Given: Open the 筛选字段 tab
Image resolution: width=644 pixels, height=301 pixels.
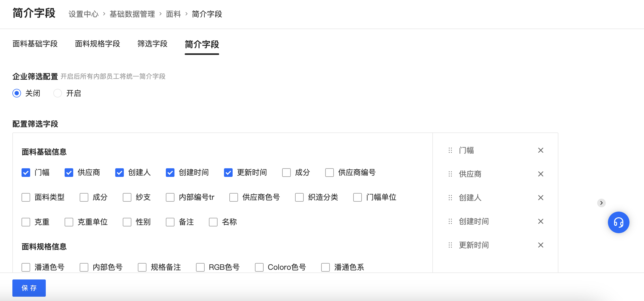Looking at the screenshot, I should tap(152, 44).
